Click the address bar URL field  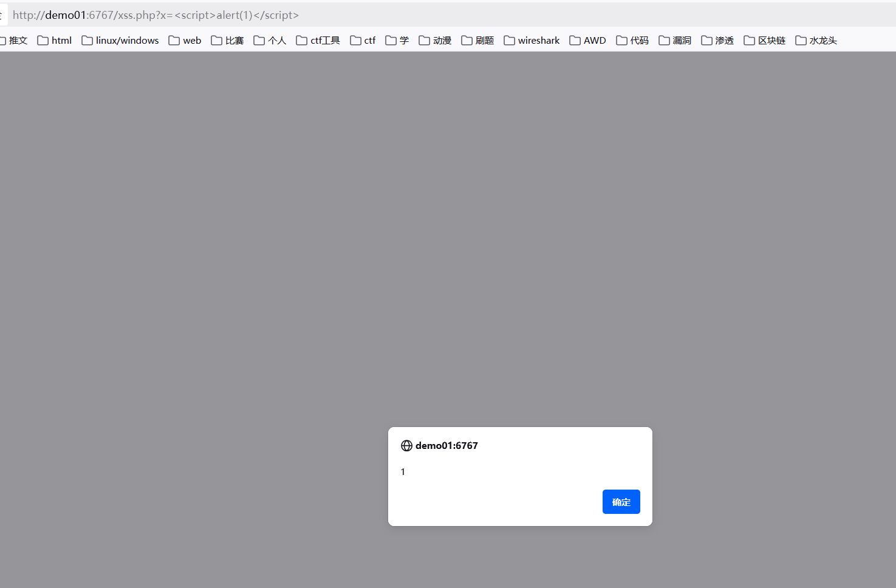[x=452, y=15]
